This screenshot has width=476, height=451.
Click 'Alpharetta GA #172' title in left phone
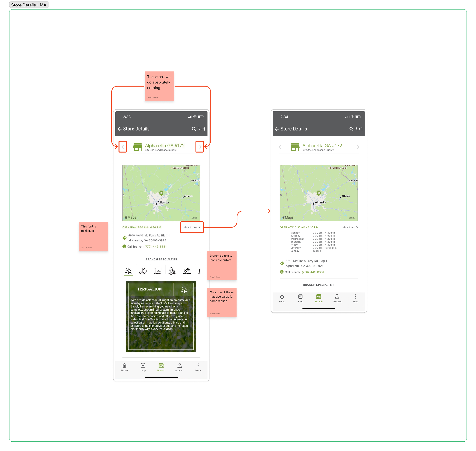(165, 145)
